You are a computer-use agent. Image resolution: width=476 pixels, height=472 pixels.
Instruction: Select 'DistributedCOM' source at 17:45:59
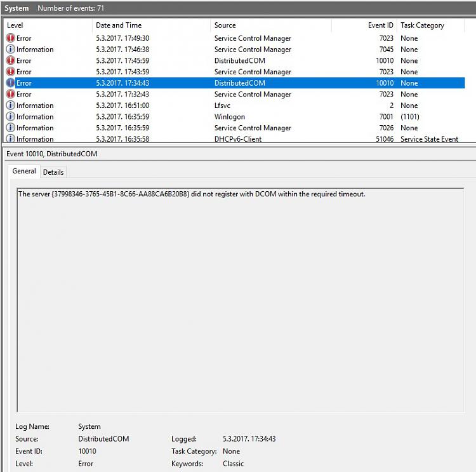(239, 60)
